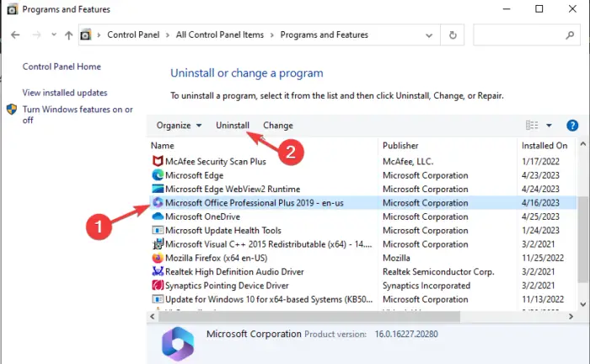
Task: Open Turn Windows features on or off
Action: 78,115
